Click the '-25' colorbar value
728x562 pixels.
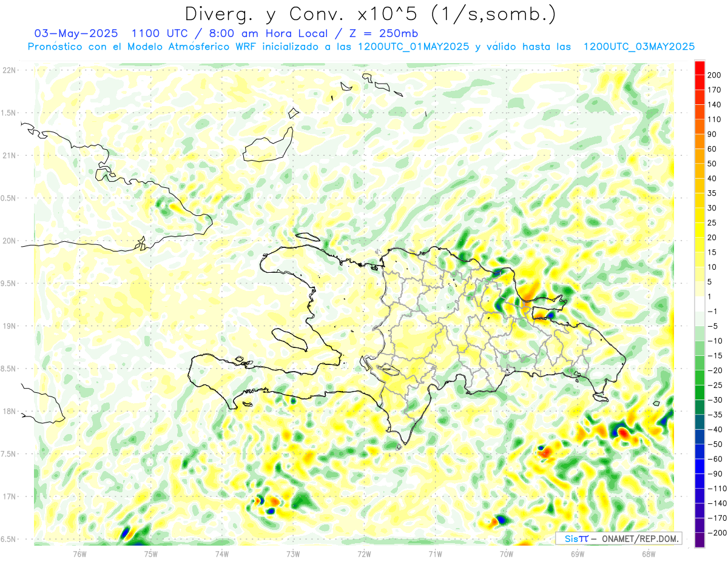click(715, 385)
